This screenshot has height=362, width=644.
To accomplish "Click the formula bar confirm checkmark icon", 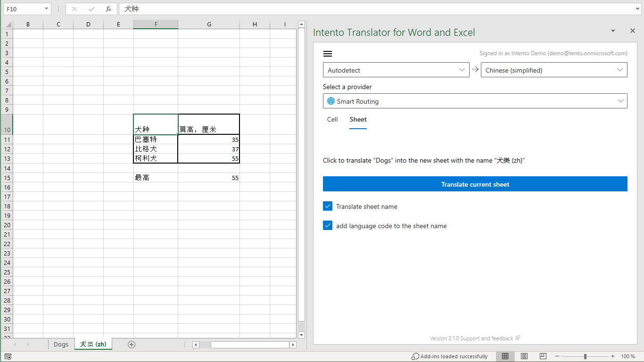I will (91, 9).
